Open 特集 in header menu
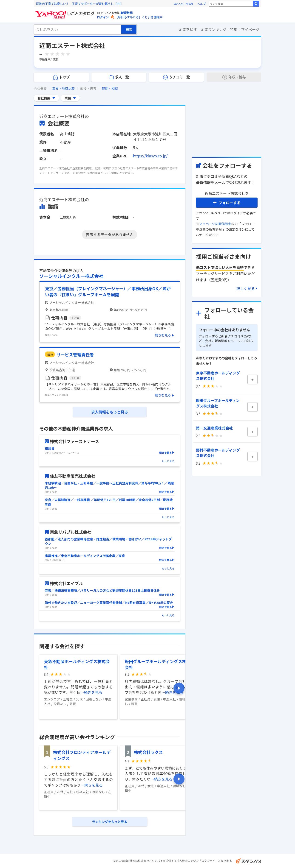The image size is (295, 868). point(234,30)
